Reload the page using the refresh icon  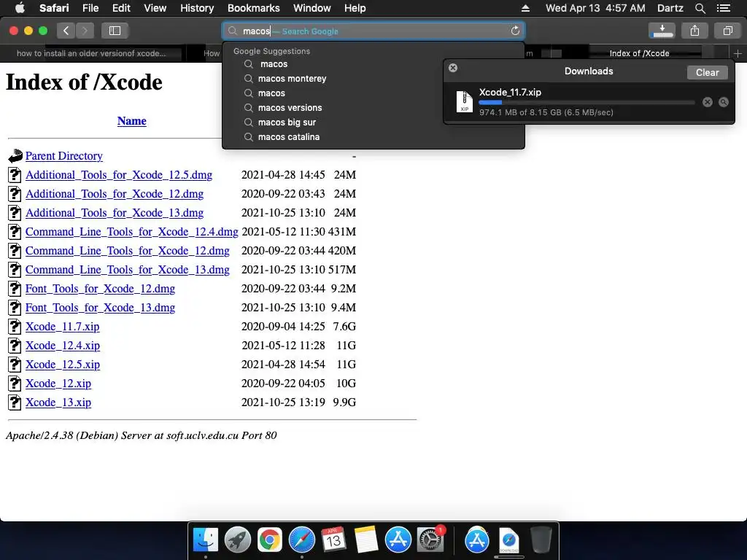[515, 31]
